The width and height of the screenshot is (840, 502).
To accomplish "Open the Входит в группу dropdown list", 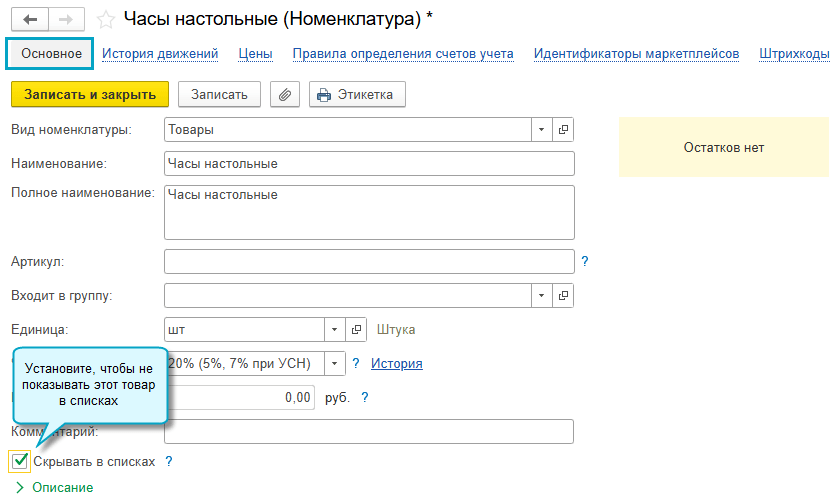I will pyautogui.click(x=541, y=296).
